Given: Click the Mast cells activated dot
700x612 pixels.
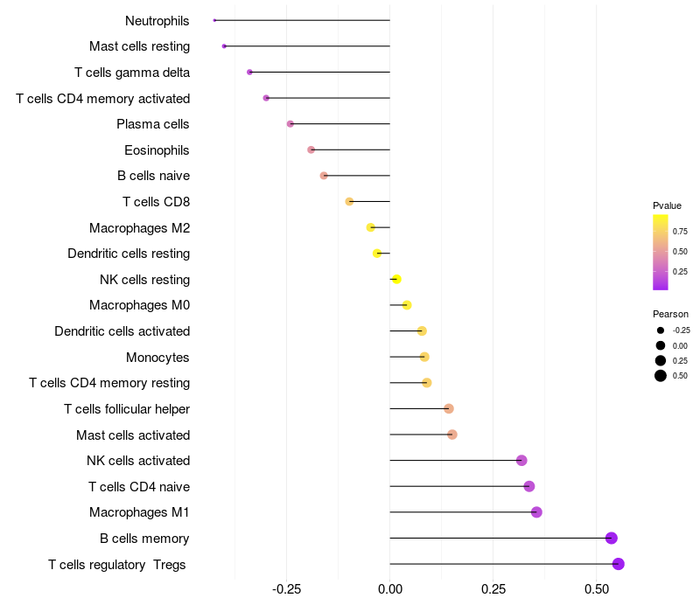Looking at the screenshot, I should point(452,435).
